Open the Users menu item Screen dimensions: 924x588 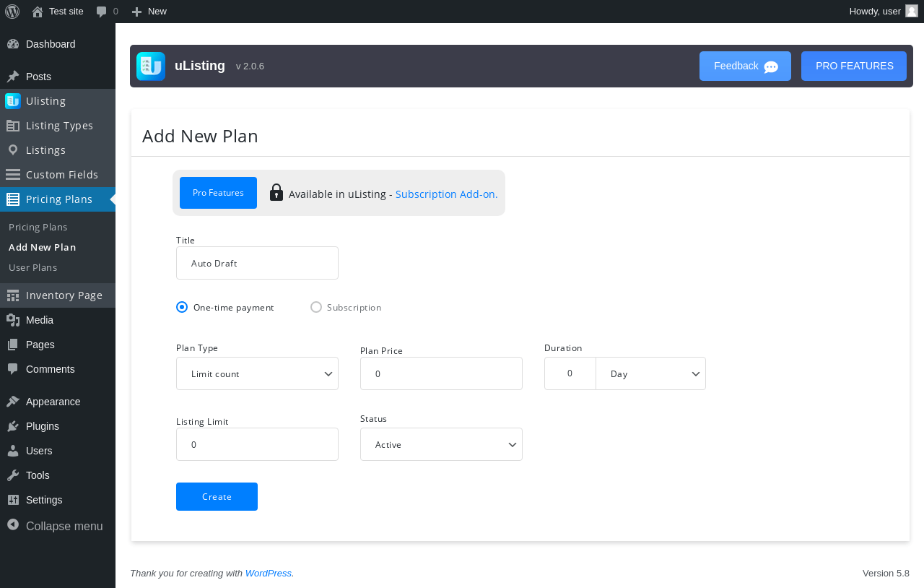58,451
